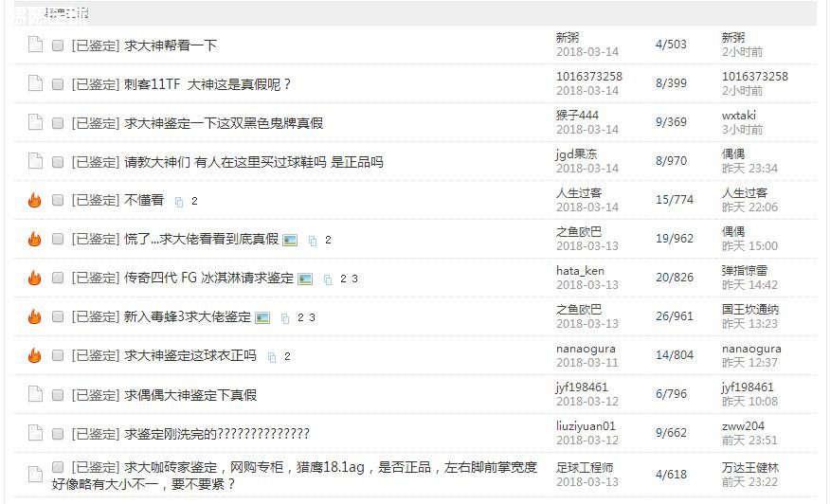Click the document icon beside 刺客11TF thread

pyautogui.click(x=35, y=83)
